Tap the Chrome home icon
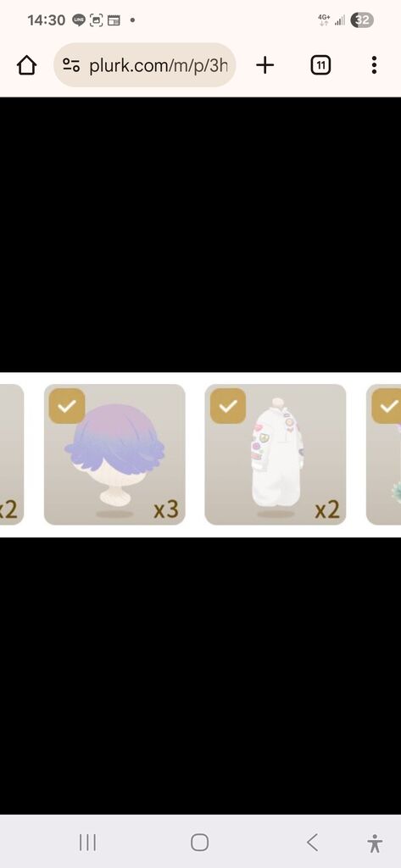 pos(26,65)
